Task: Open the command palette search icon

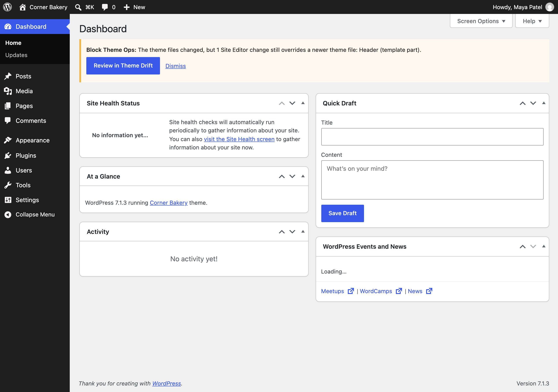Action: (x=78, y=7)
